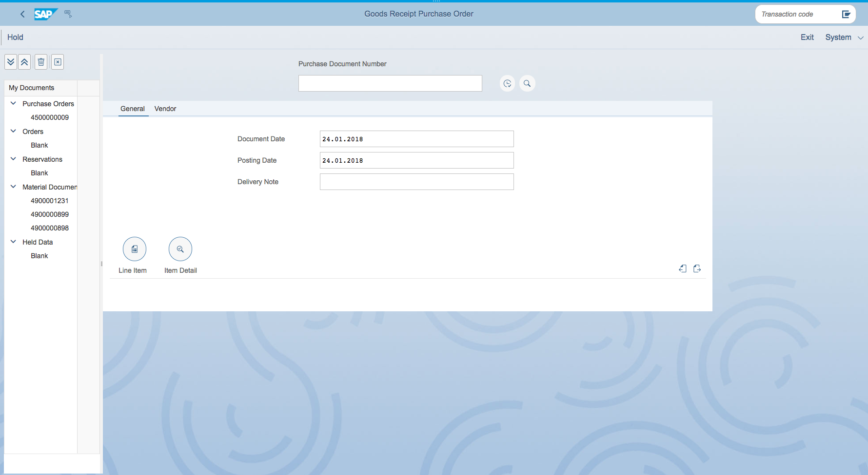Delete the selected document with the trash icon
Screen dimensions: 868x475
click(41, 62)
